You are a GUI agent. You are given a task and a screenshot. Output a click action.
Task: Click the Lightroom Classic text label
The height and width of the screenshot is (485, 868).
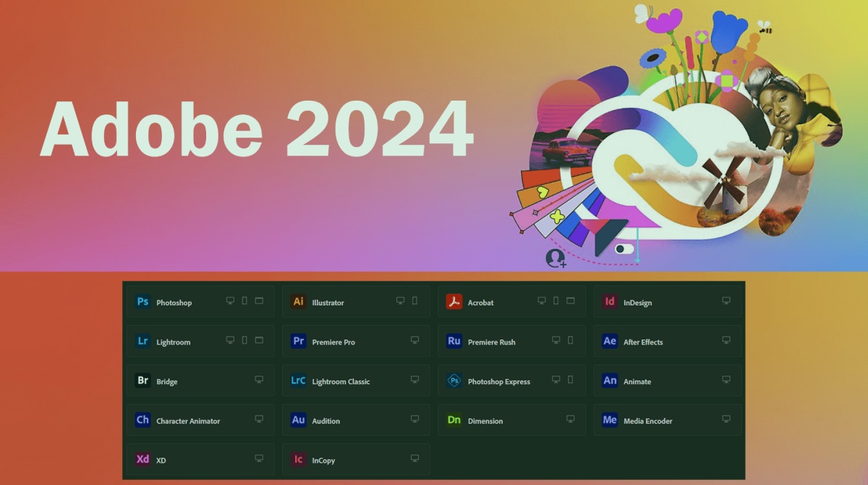tap(340, 381)
